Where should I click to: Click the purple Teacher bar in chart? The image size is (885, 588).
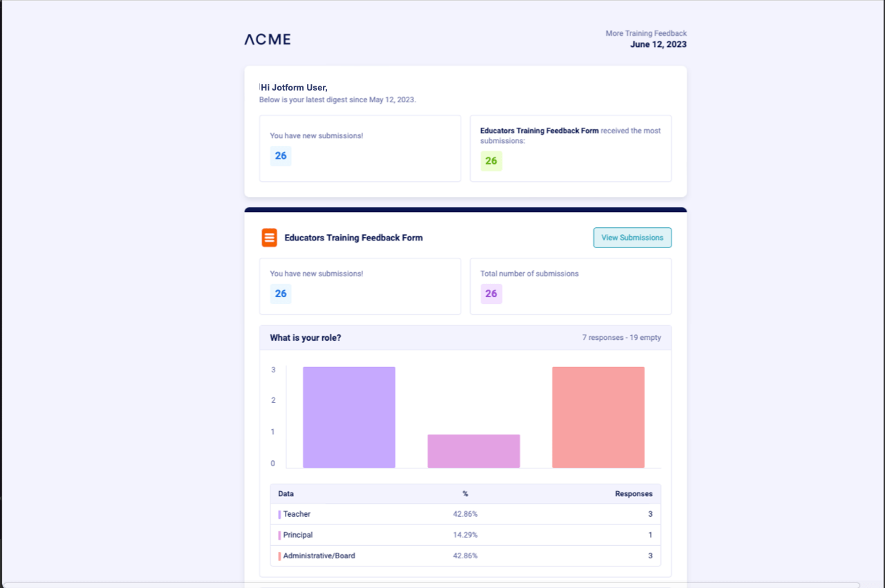point(349,417)
